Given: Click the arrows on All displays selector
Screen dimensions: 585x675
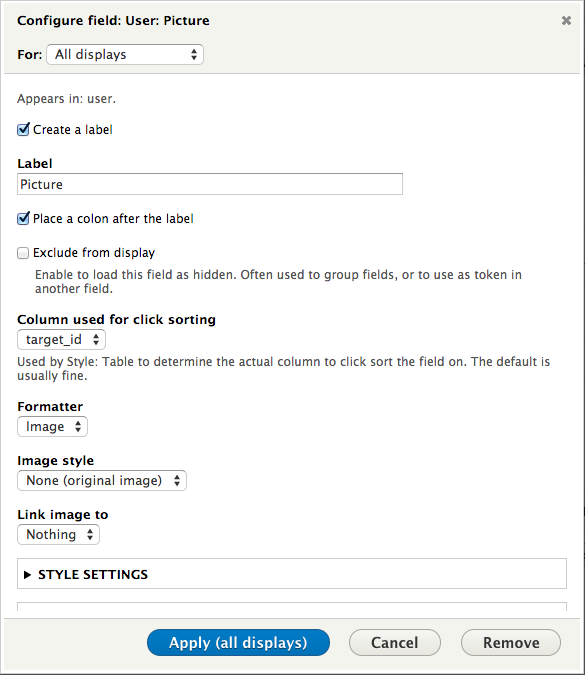Looking at the screenshot, I should pyautogui.click(x=194, y=55).
